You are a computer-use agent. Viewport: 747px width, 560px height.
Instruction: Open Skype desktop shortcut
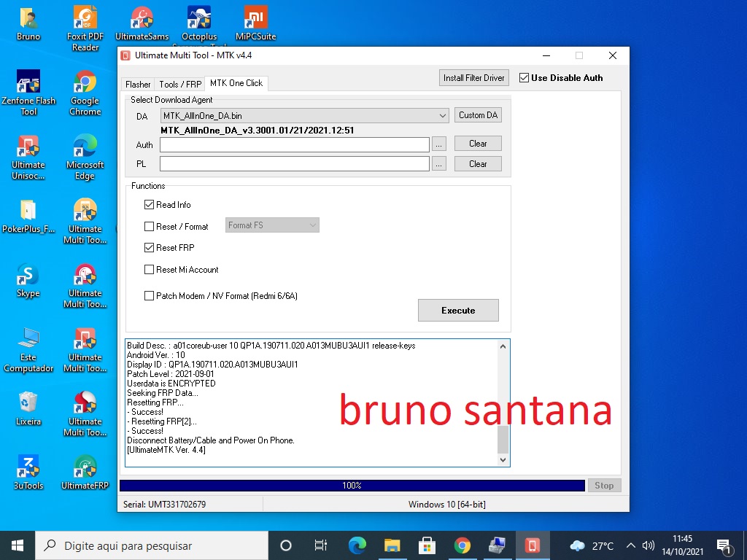[28, 281]
